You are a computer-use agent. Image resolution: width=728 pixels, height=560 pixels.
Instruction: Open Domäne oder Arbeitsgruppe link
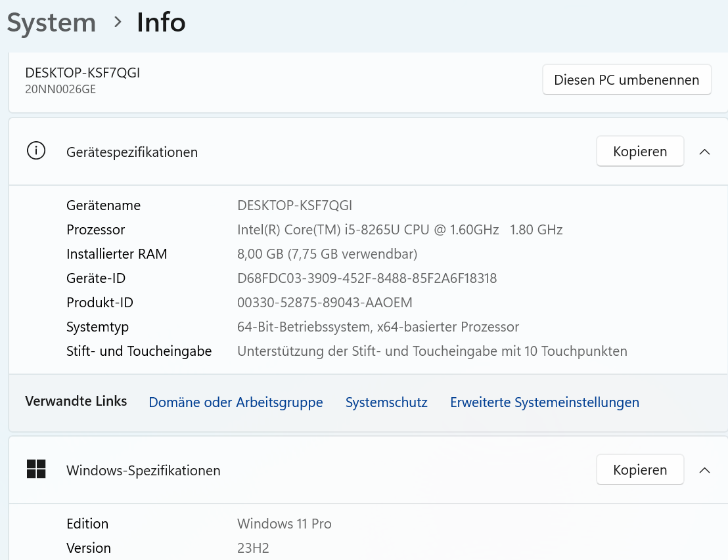(x=236, y=402)
